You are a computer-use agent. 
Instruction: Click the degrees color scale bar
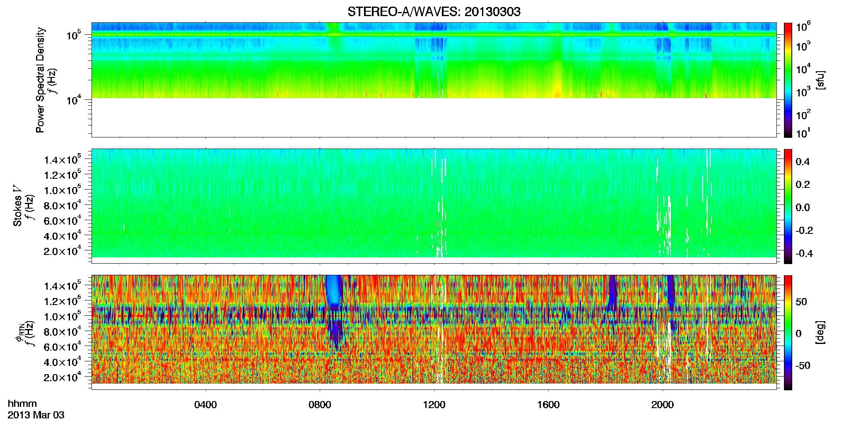pos(788,332)
